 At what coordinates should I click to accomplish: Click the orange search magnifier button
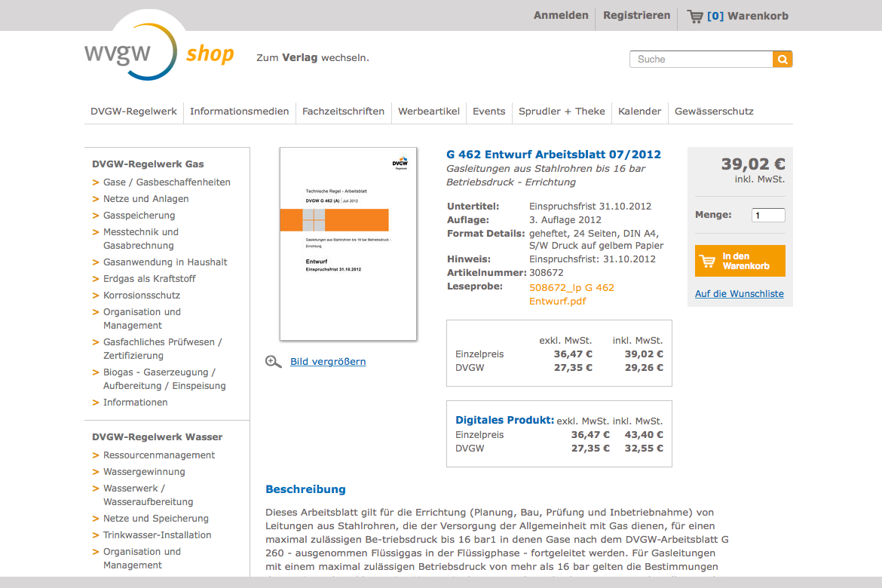pos(782,59)
